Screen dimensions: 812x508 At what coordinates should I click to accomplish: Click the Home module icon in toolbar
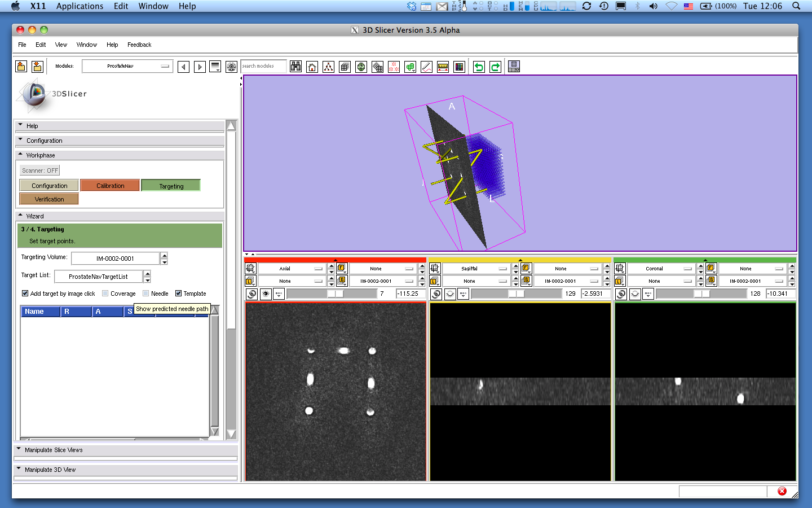pyautogui.click(x=312, y=67)
